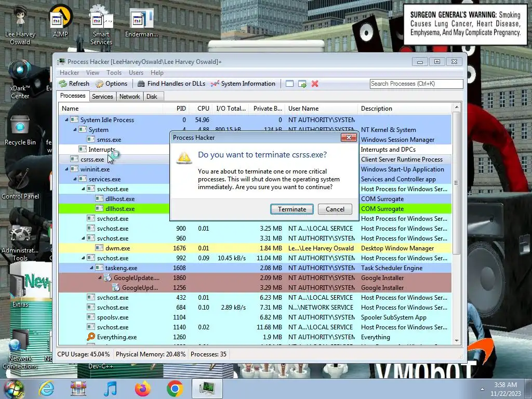Open System Information graph icon

tap(215, 84)
